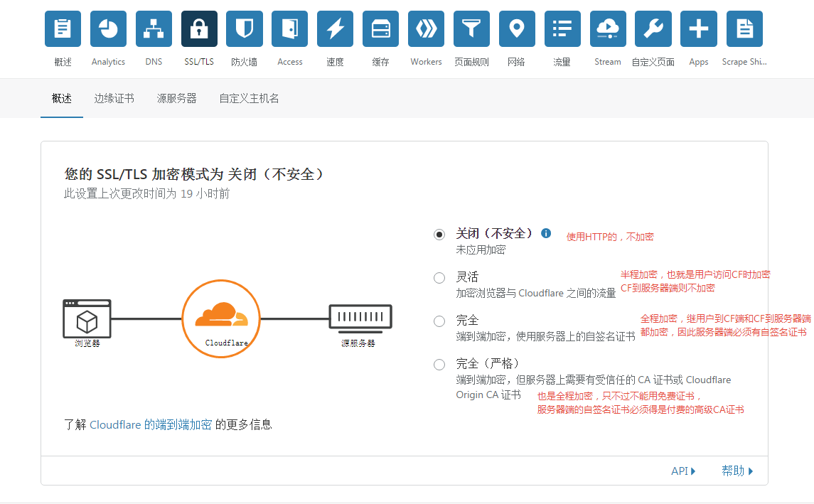This screenshot has width=814, height=504.
Task: Expand the API section
Action: (x=683, y=471)
